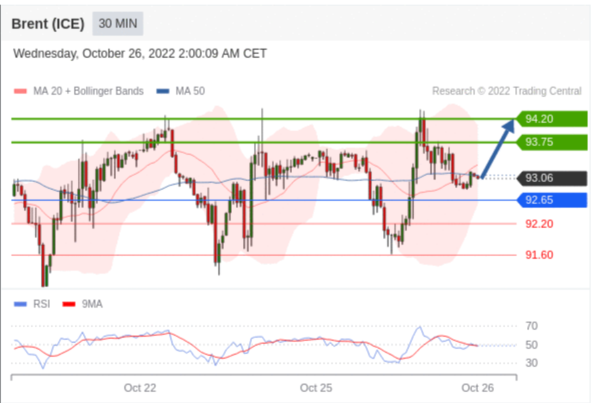Screen dimensions: 591x403
Task: Click the MA 50 blue legend swatch
Action: coord(163,91)
